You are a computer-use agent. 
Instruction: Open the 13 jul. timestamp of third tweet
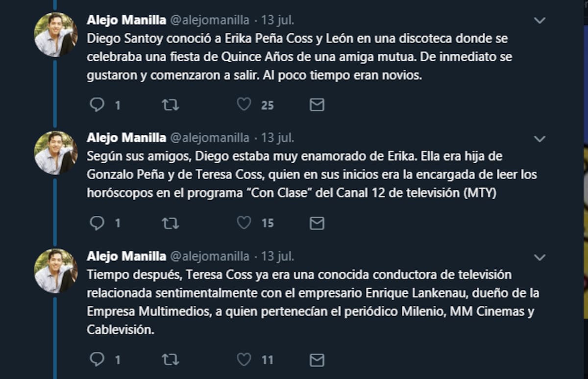click(x=277, y=256)
